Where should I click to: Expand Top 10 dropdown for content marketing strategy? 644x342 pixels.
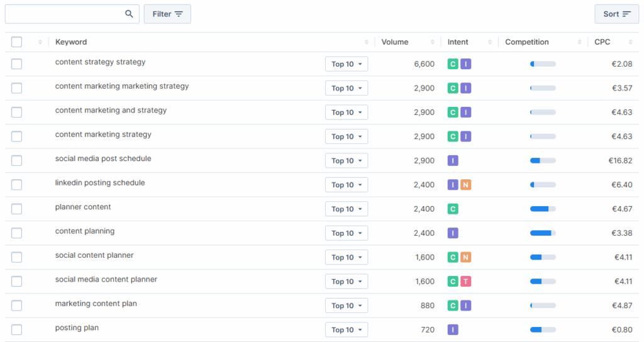click(347, 136)
